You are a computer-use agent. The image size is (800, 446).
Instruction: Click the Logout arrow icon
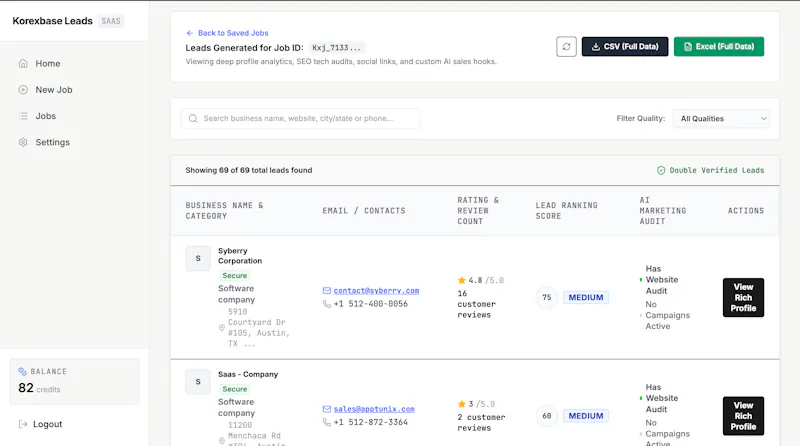(23, 424)
